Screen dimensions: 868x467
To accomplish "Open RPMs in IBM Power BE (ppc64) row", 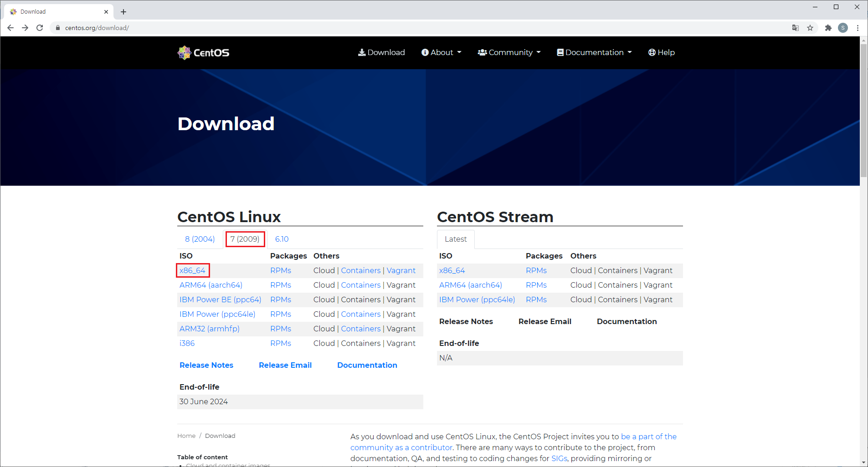I will [281, 299].
